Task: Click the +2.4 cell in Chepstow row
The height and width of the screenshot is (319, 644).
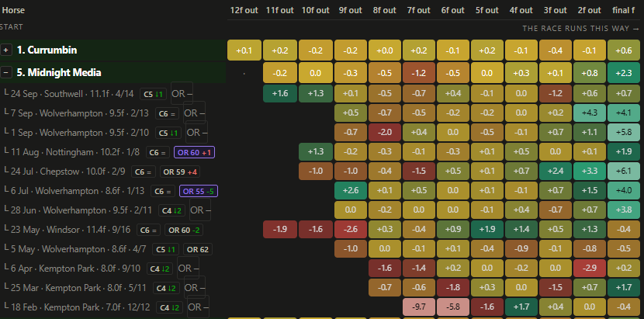Action: [x=555, y=172]
